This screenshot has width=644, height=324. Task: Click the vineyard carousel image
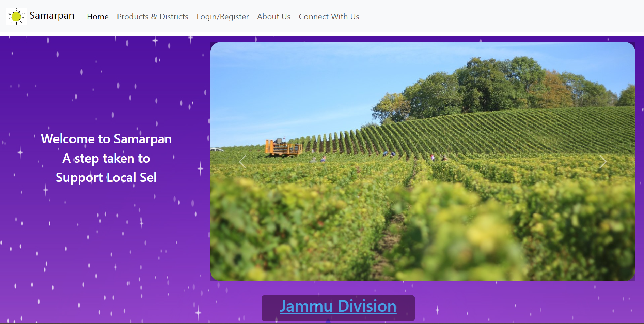pos(423,161)
